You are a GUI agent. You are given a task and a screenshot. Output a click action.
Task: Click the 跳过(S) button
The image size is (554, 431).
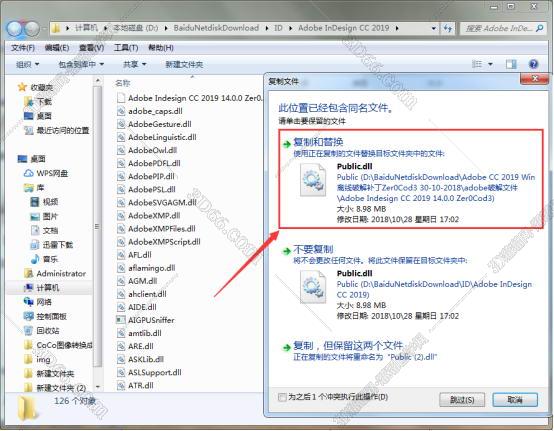(x=462, y=400)
